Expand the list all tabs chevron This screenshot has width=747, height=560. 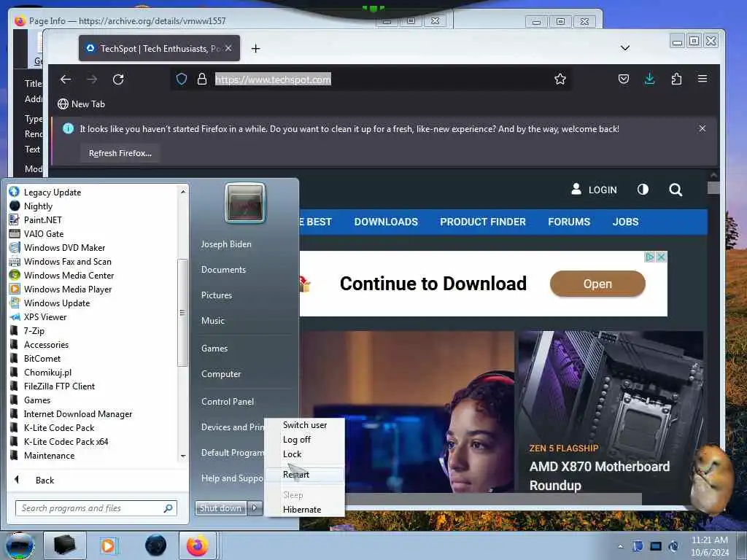point(625,48)
